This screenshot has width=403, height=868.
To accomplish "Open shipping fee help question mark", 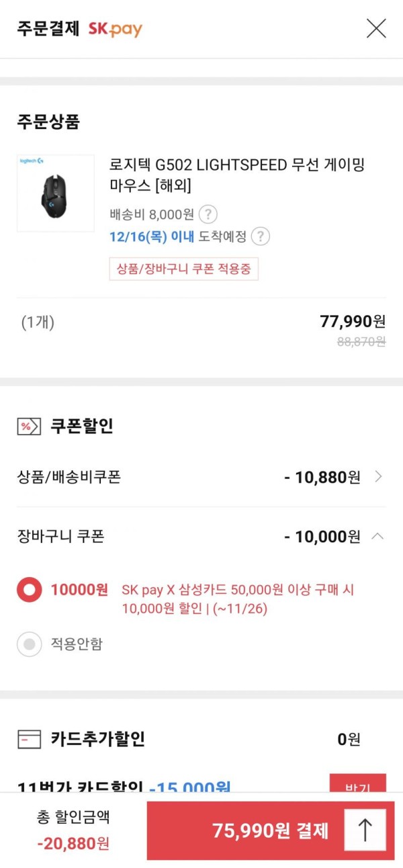I will tap(209, 214).
